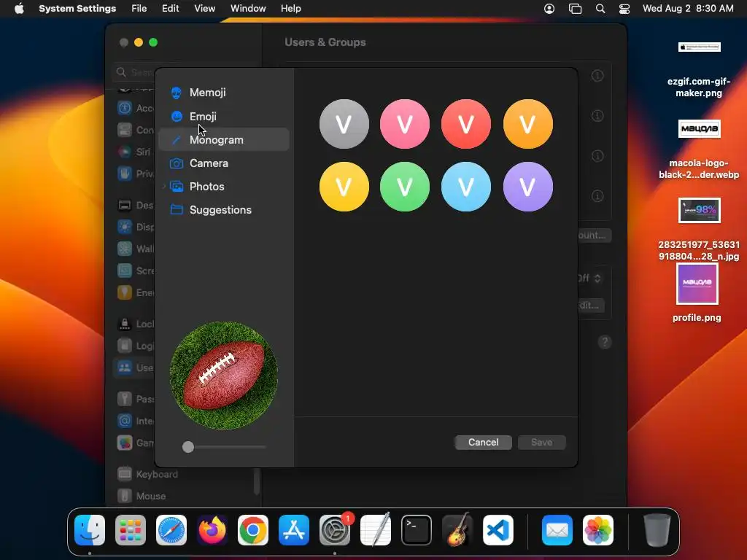Pick the orange V monogram

(527, 124)
